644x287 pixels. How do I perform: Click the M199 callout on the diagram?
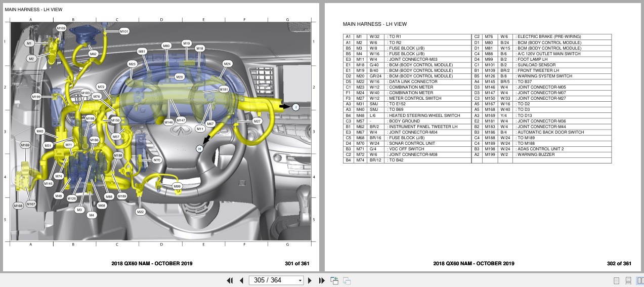tap(36, 97)
